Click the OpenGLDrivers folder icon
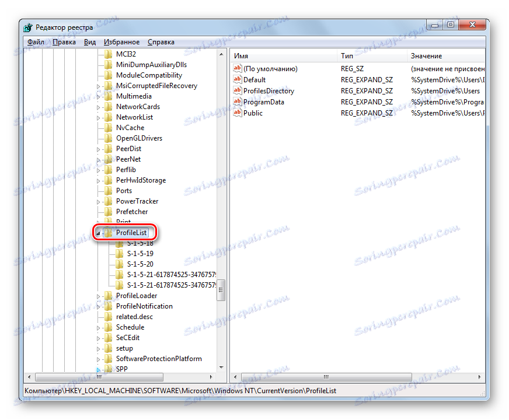Screen dimensions: 509x420 tap(109, 138)
